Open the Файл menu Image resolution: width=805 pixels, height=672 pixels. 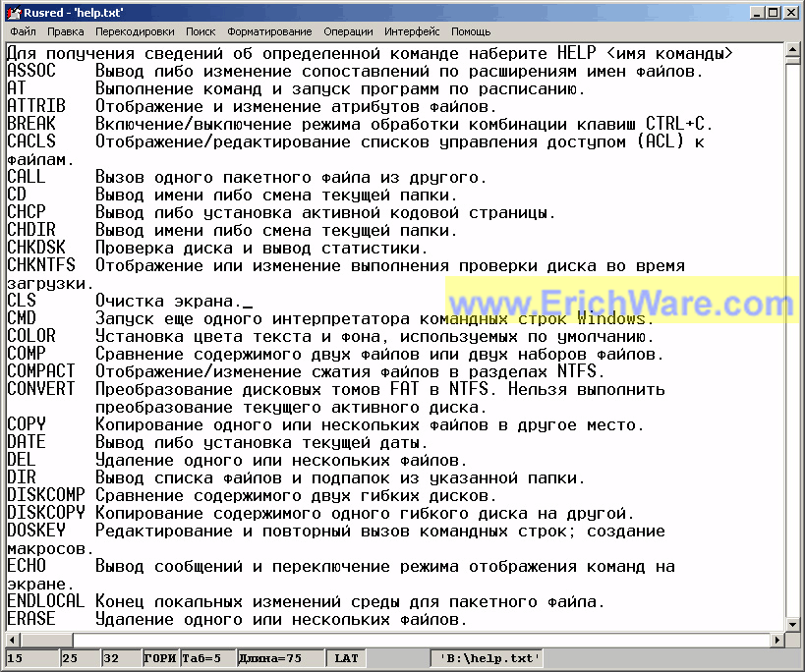pyautogui.click(x=23, y=31)
